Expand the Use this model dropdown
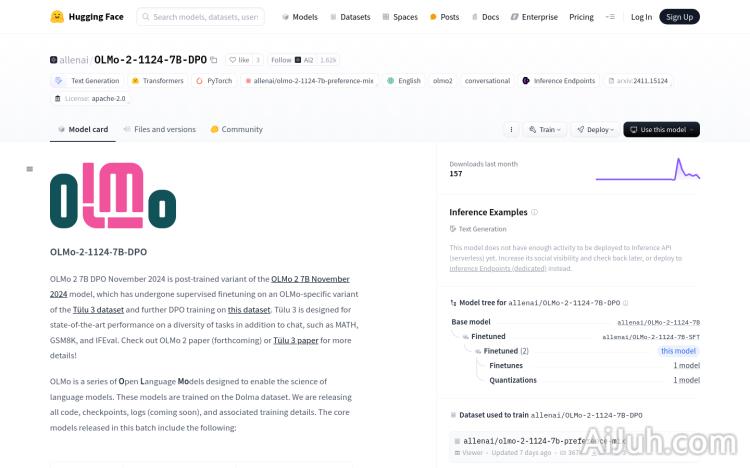The width and height of the screenshot is (750, 468). tap(661, 129)
